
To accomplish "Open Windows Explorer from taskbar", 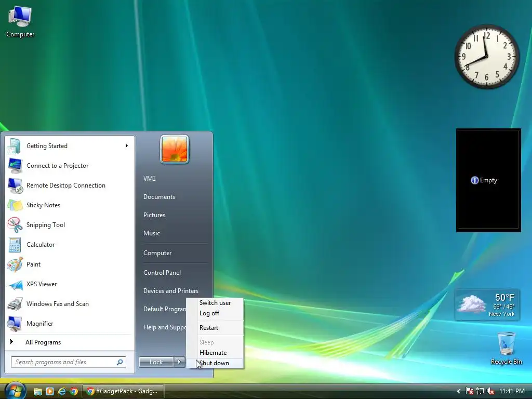I will pyautogui.click(x=37, y=391).
